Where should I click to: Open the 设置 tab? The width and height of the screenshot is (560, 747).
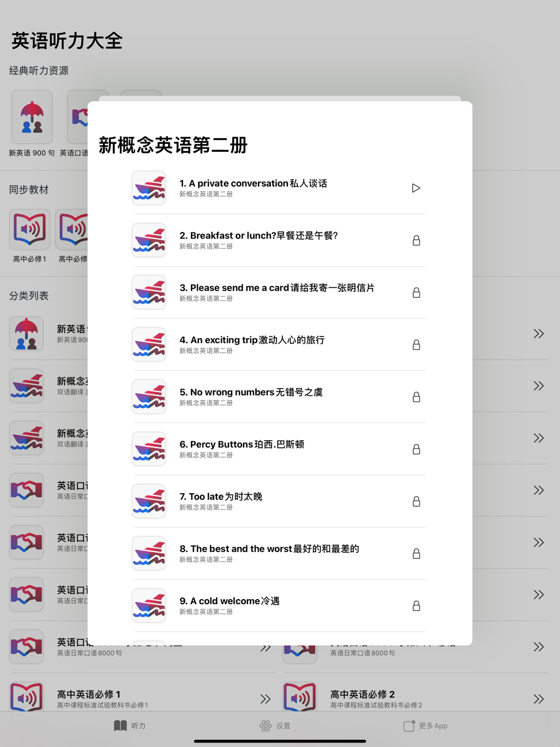pos(275,726)
